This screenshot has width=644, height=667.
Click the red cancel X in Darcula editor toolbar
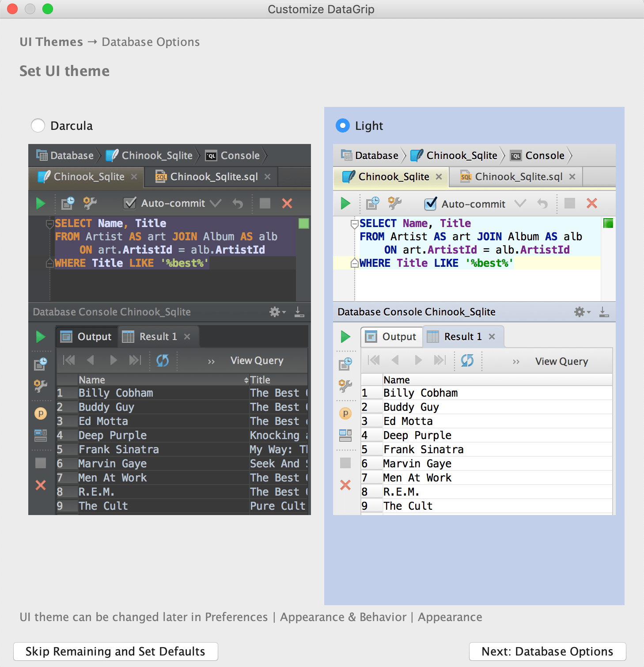coord(287,203)
